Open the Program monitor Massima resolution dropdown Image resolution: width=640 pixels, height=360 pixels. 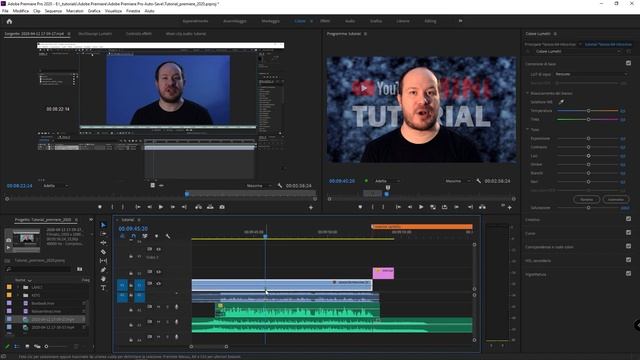(x=457, y=181)
